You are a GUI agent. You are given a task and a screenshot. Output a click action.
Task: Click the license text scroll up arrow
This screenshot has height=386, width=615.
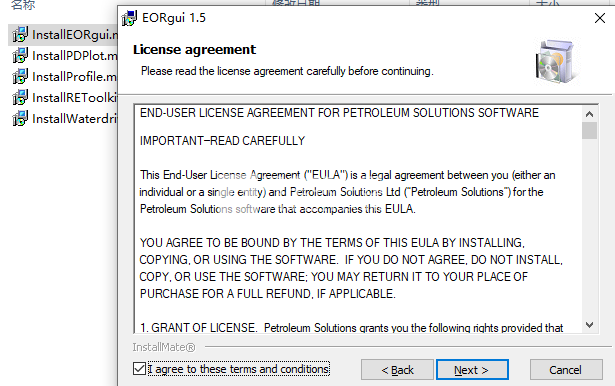(589, 114)
